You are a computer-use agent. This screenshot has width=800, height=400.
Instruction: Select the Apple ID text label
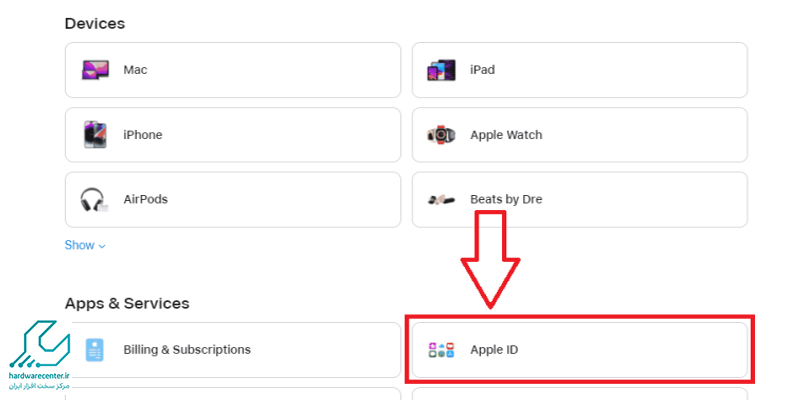[494, 350]
